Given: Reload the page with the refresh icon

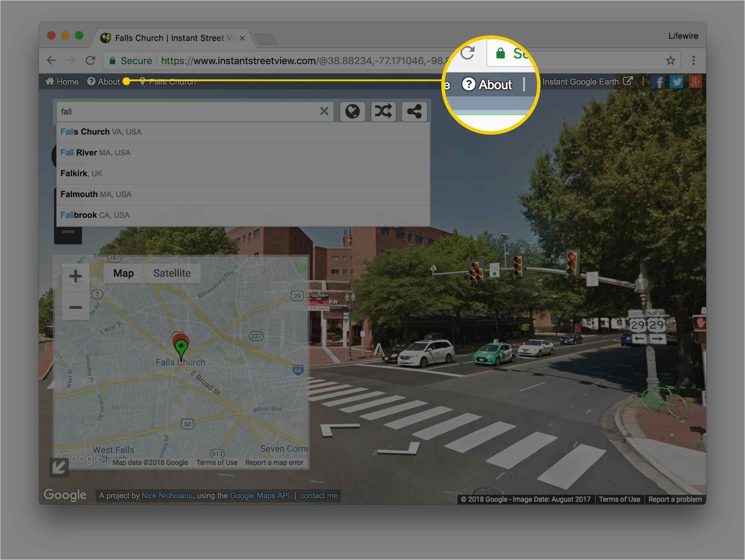Looking at the screenshot, I should (x=91, y=60).
